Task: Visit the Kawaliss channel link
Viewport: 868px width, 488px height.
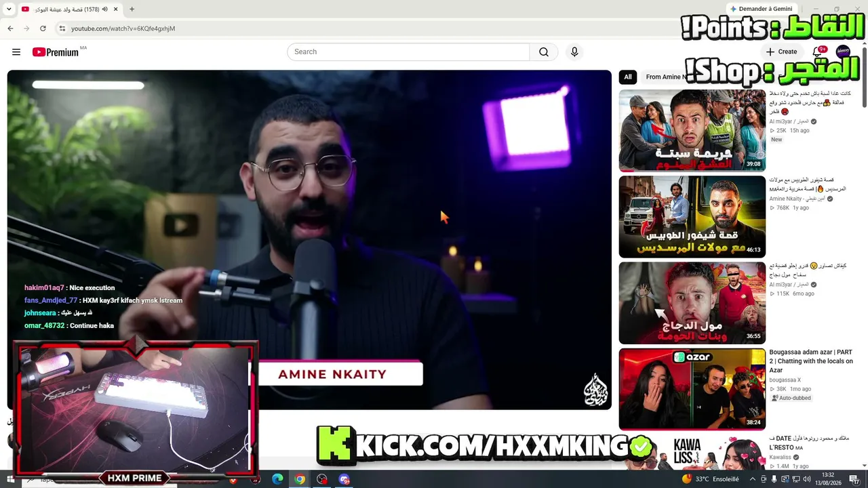Action: click(x=780, y=457)
